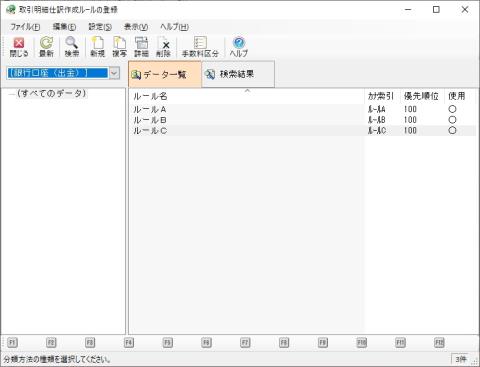Click the application icon in title bar
Image resolution: width=480 pixels, height=367 pixels.
pyautogui.click(x=11, y=9)
